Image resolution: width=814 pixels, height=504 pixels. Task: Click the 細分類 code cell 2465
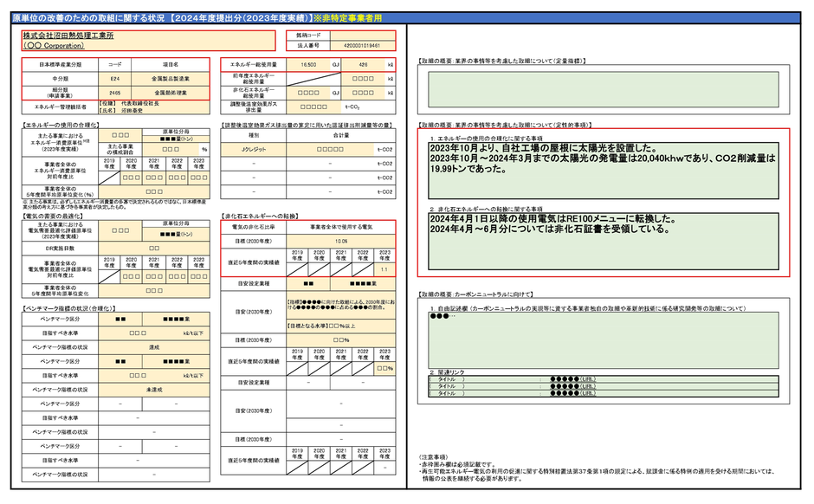click(x=114, y=93)
